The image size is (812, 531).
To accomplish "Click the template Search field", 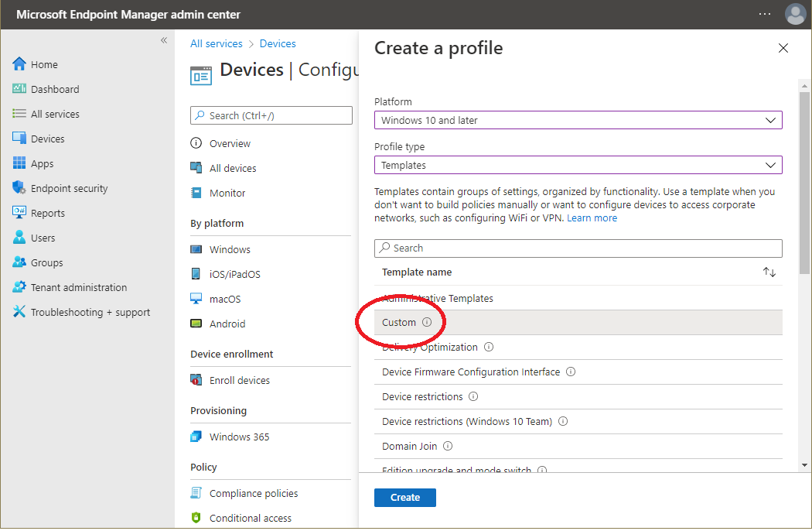I will (x=578, y=248).
